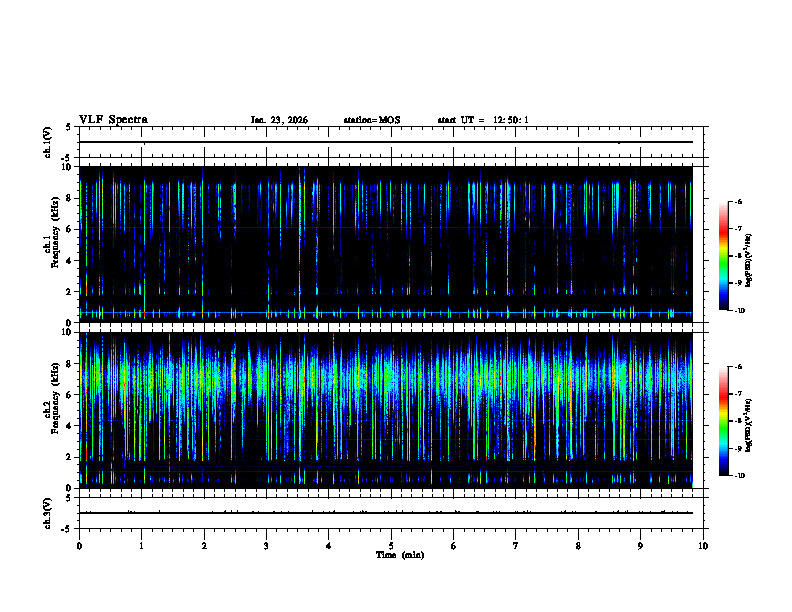Click inside the ch.1 spectrogram panel
This screenshot has width=792, height=612.
click(x=391, y=244)
